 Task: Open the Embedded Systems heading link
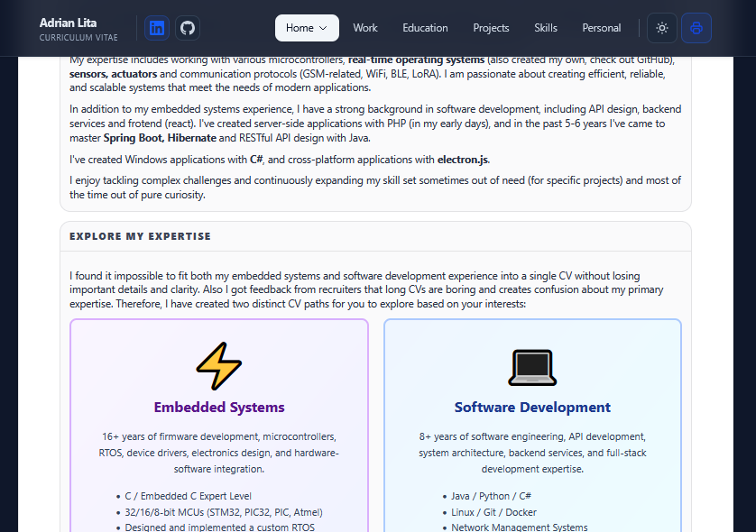click(x=219, y=408)
